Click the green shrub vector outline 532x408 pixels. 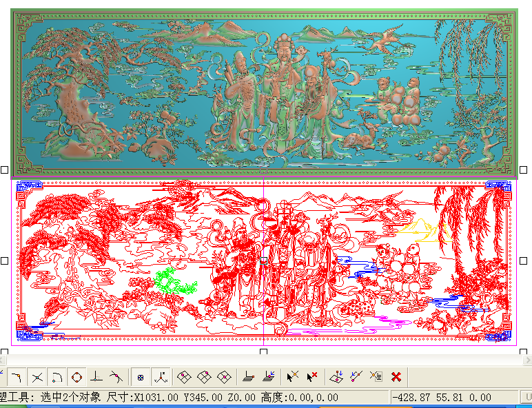(174, 281)
